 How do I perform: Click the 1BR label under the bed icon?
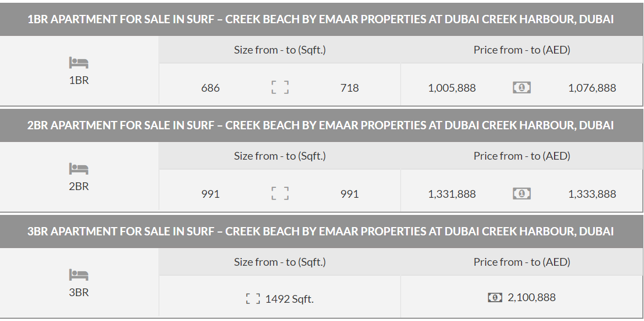point(79,80)
